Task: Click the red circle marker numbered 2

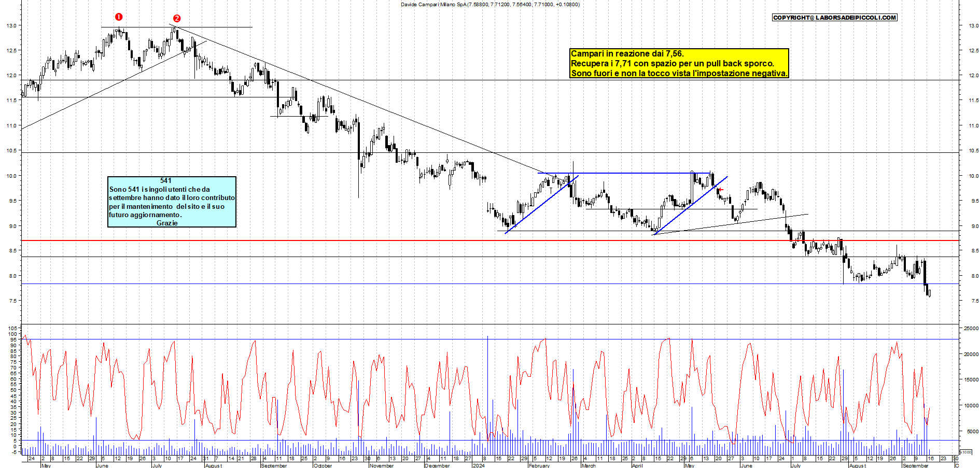Action: click(x=177, y=18)
